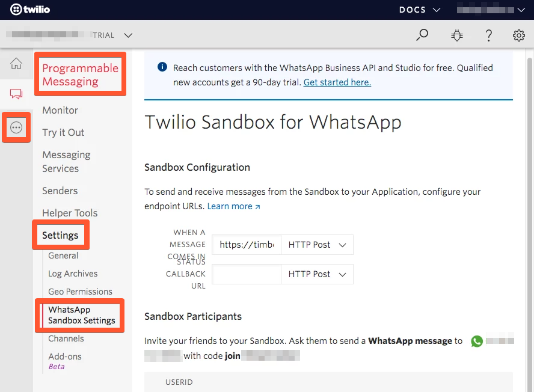Click the WhatsApp logo icon
This screenshot has height=392, width=534.
[477, 341]
